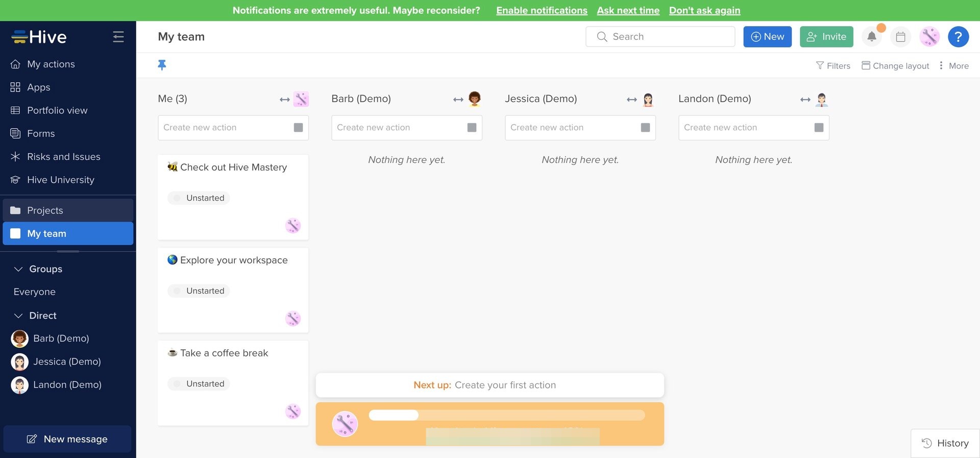The height and width of the screenshot is (458, 980).
Task: Click New message button
Action: click(x=67, y=439)
